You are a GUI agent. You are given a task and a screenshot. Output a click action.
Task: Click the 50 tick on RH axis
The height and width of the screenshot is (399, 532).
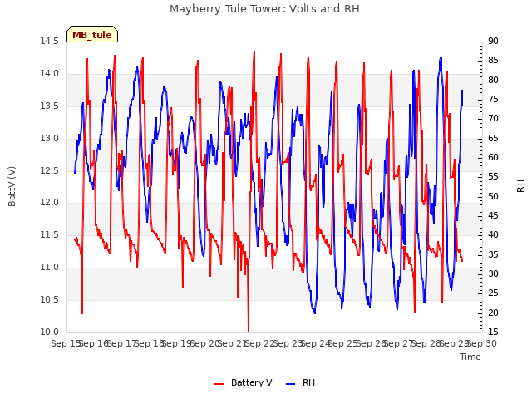pyautogui.click(x=493, y=196)
